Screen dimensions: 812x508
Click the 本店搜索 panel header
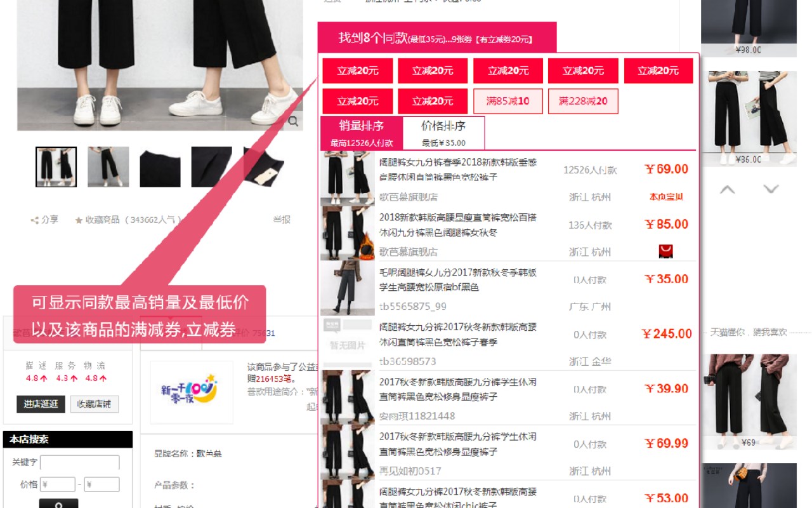pos(68,439)
